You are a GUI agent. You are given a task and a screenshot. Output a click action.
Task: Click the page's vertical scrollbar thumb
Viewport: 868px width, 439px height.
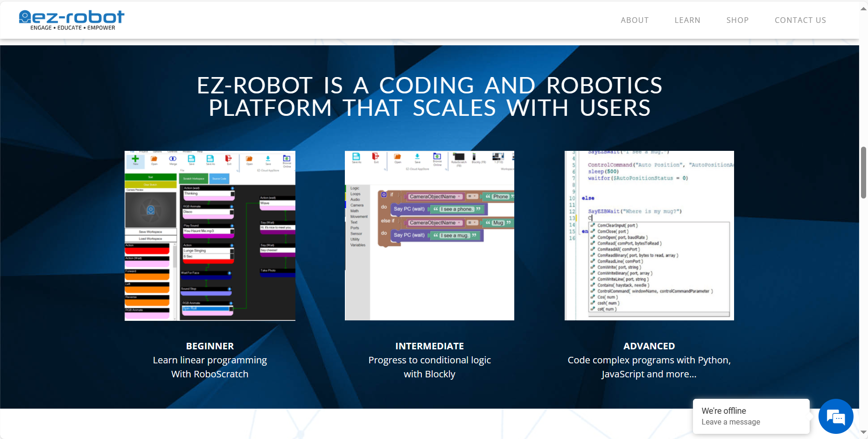coord(863,173)
